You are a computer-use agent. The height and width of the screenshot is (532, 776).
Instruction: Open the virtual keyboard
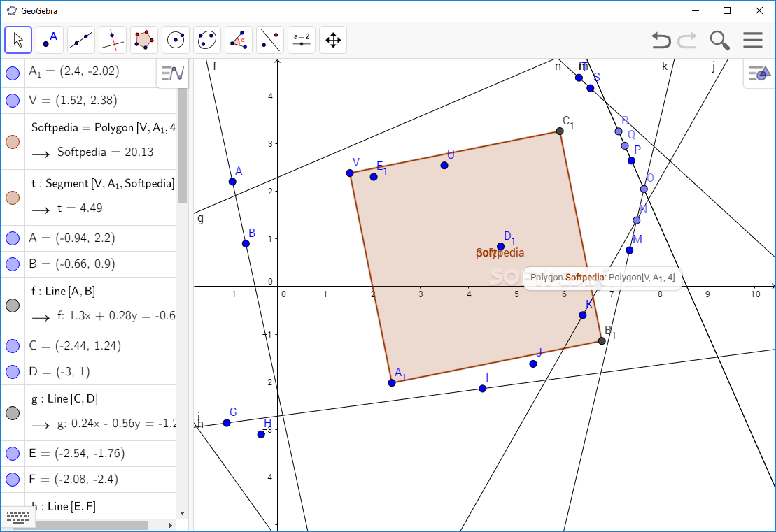click(x=18, y=517)
